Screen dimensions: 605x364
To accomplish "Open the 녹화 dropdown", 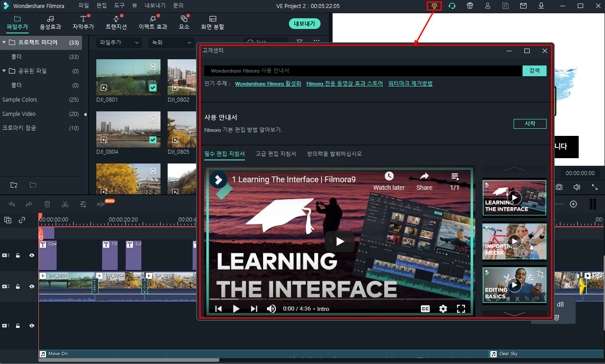I will (171, 43).
